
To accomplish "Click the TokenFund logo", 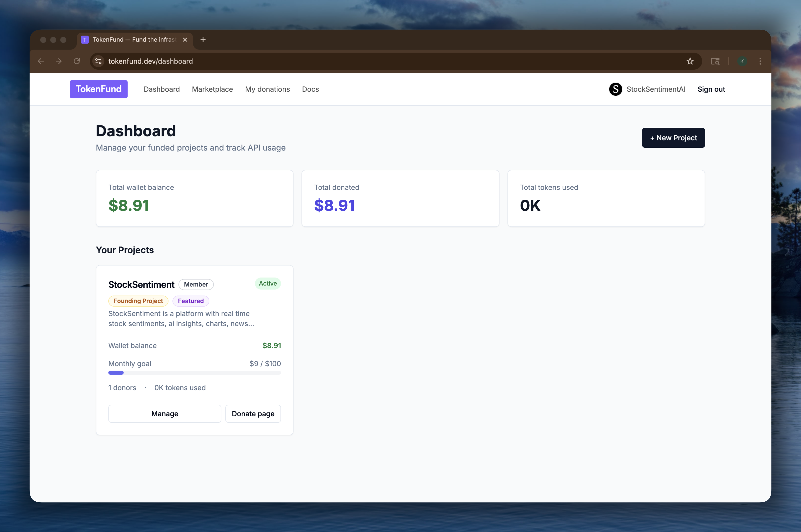I will point(98,89).
